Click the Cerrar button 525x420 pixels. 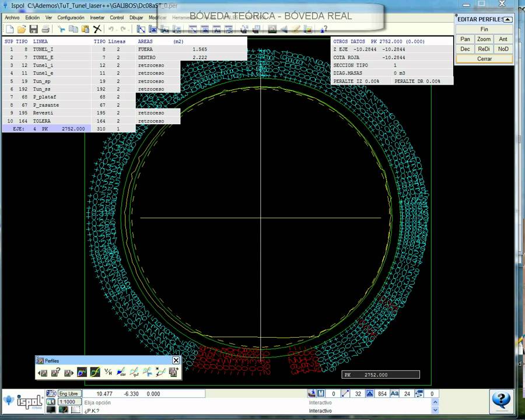484,58
